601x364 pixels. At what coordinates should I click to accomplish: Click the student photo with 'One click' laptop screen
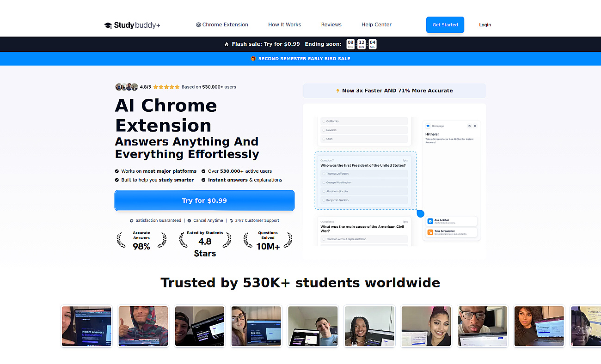click(x=256, y=326)
